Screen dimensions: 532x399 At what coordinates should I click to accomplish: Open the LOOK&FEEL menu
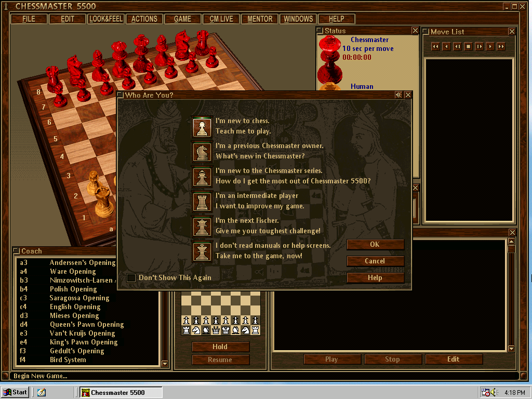pyautogui.click(x=105, y=19)
